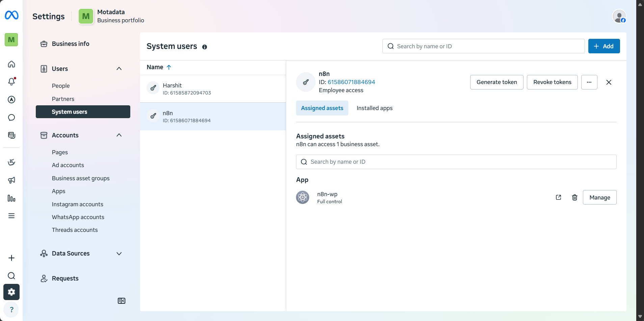Sort system users by Name arrow
Viewport: 644px width, 321px height.
[x=169, y=67]
